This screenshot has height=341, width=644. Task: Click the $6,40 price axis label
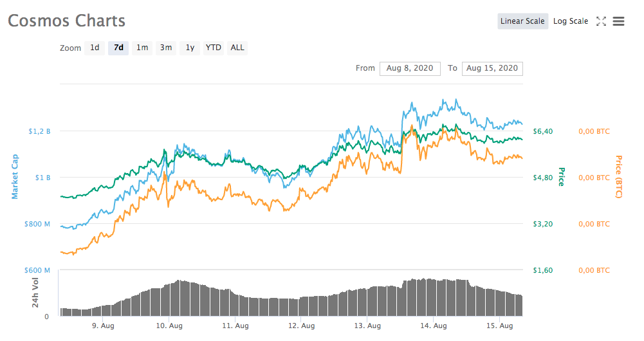tap(543, 131)
